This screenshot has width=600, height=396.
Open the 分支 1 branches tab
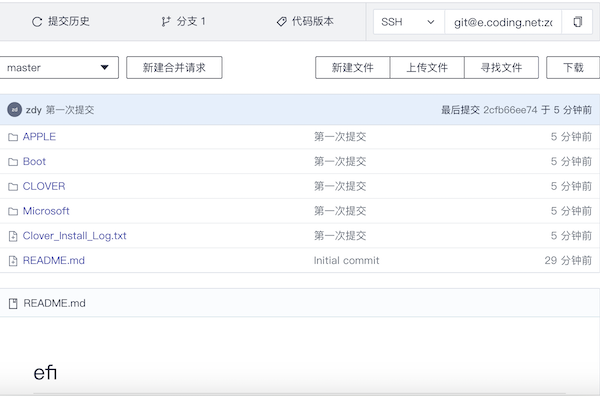(183, 21)
